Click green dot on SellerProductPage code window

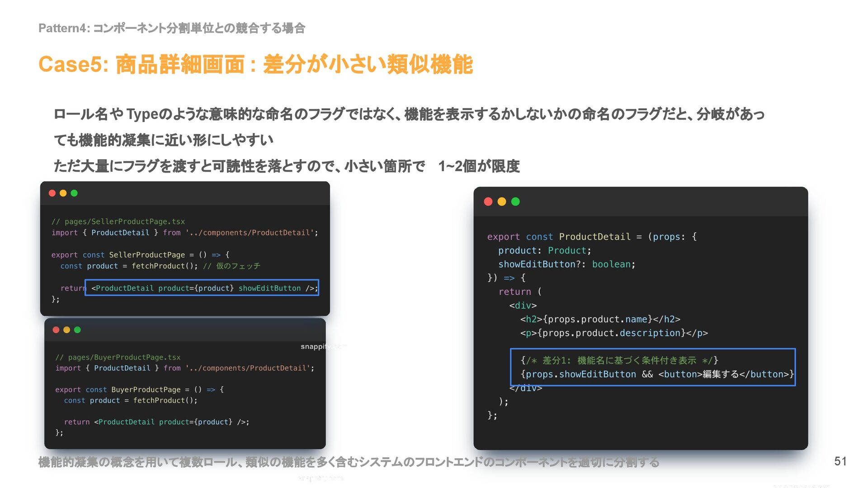click(x=74, y=193)
